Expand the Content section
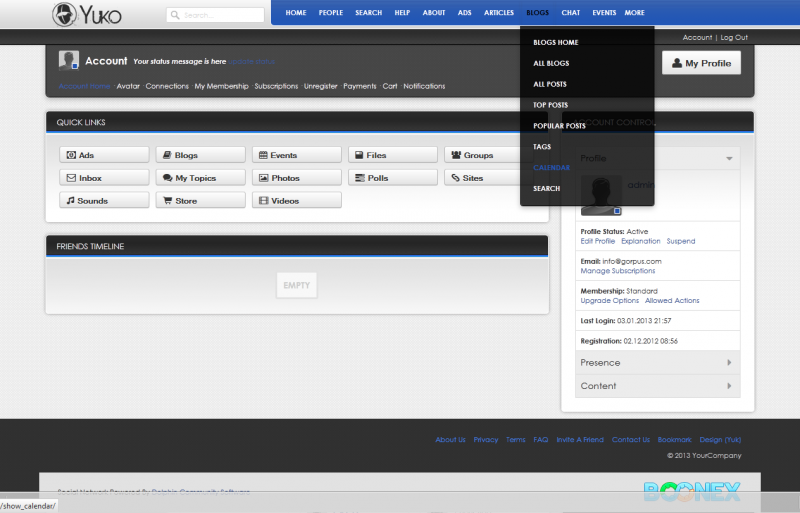Viewport: 800px width, 513px height. [x=658, y=386]
